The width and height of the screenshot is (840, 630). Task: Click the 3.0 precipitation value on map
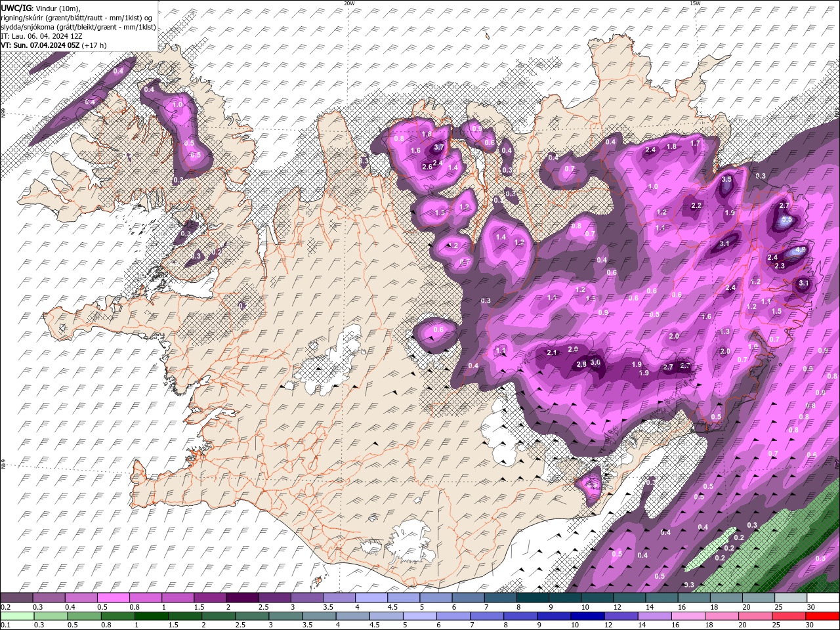point(595,362)
